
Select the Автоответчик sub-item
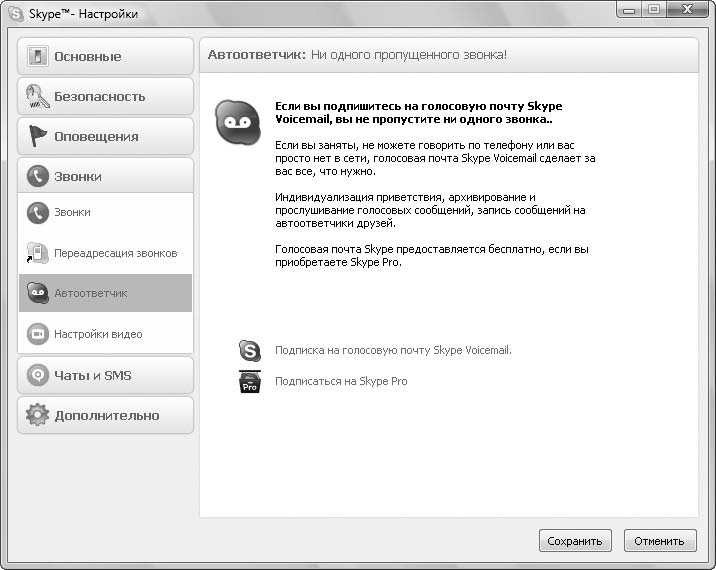click(x=105, y=293)
